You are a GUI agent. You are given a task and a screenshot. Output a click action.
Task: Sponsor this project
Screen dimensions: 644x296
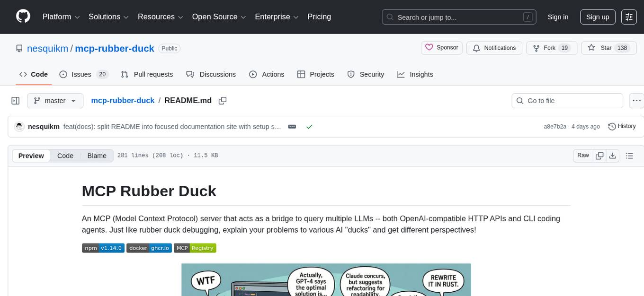[x=441, y=47]
